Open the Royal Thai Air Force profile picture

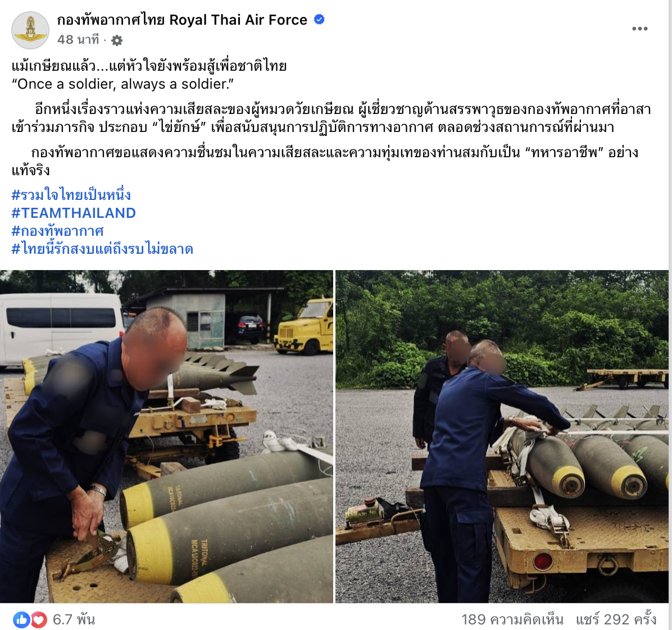30,30
